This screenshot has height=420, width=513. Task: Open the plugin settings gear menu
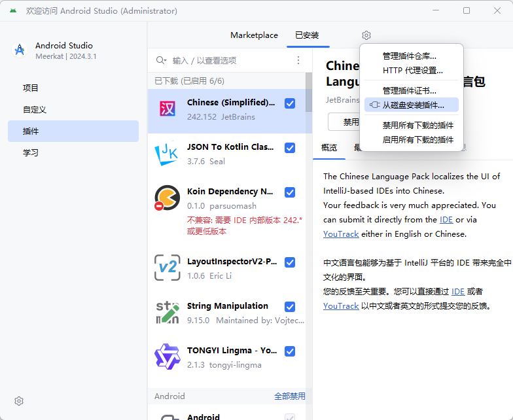tap(366, 35)
